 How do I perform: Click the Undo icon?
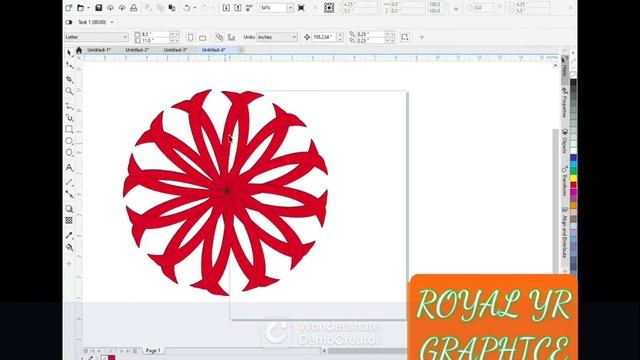click(187, 8)
